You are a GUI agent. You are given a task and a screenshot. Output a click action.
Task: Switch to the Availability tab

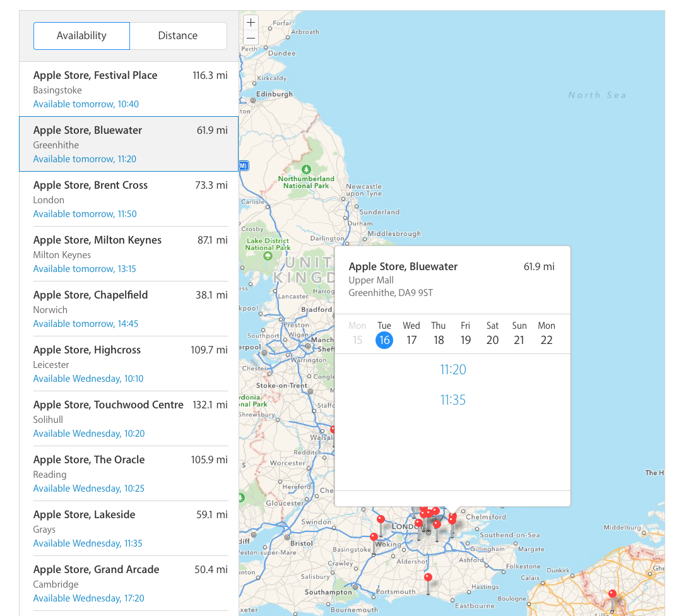click(81, 36)
